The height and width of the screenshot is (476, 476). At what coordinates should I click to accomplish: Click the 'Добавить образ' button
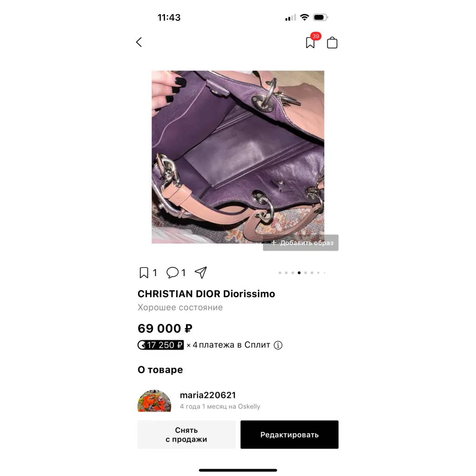point(301,243)
